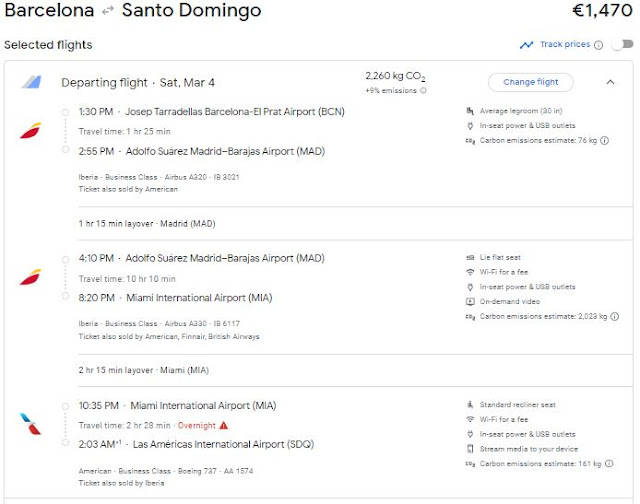Screen dimensions: 640x504
Task: Click the Iberia logo for Madrid–Miami flight
Action: pos(31,277)
